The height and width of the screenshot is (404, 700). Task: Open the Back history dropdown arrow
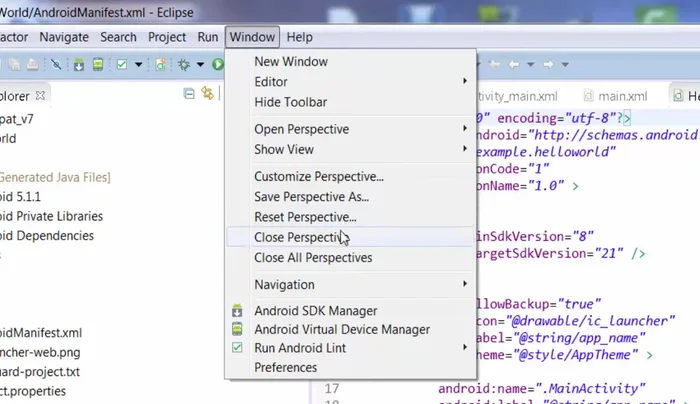[x=530, y=65]
